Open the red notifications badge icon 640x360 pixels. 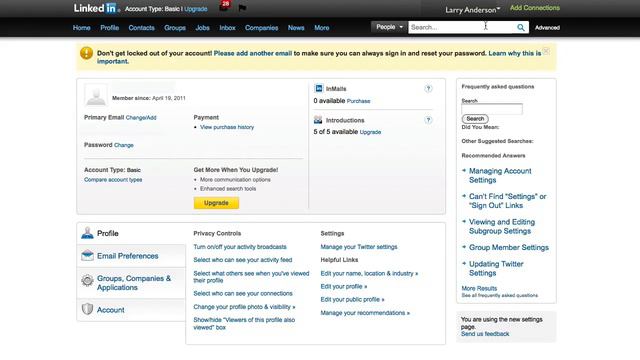coord(224,5)
